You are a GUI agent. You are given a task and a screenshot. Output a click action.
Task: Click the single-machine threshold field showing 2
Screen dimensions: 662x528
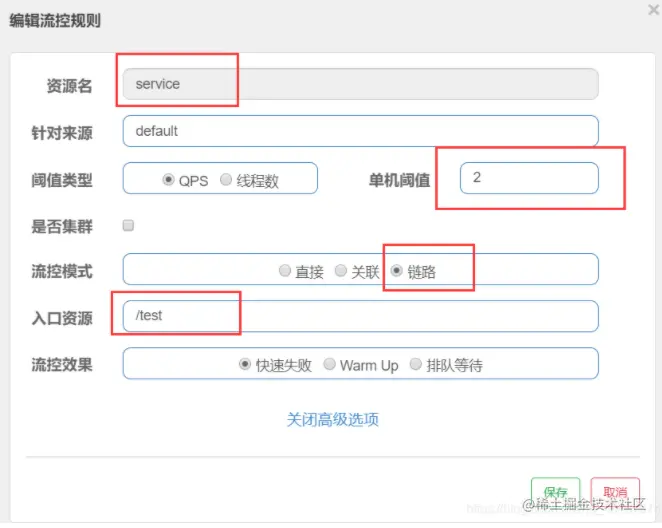(529, 178)
